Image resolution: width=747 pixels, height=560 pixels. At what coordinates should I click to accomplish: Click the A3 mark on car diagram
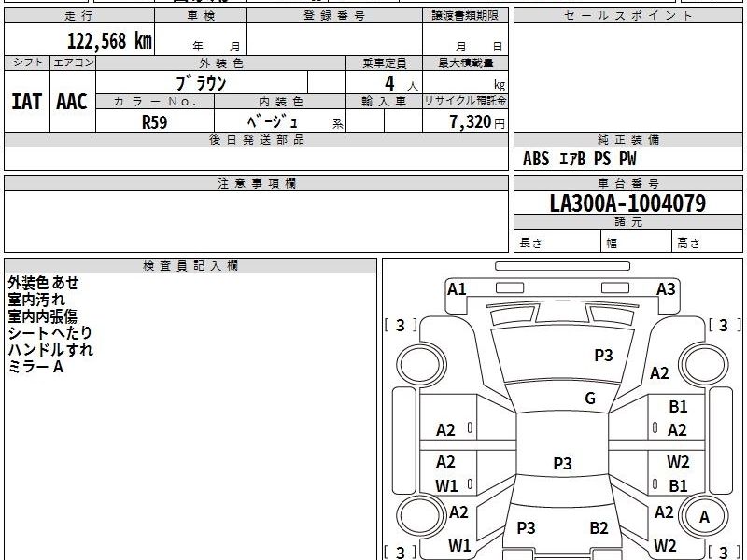pyautogui.click(x=666, y=289)
